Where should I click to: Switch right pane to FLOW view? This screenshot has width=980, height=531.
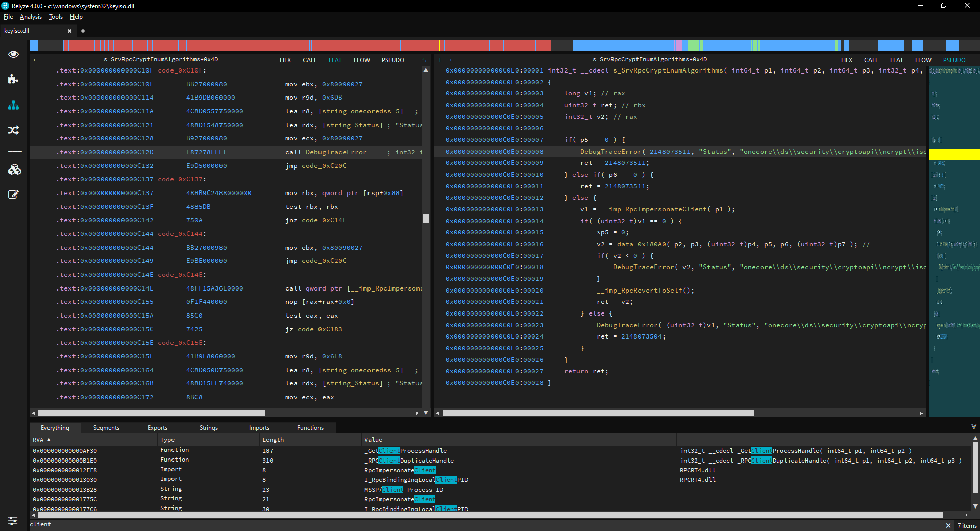(x=923, y=60)
